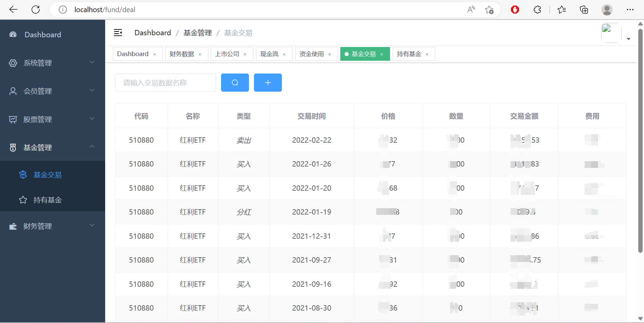Click the page vertical scrollbar
Viewport: 644px width, 323px height.
(x=640, y=141)
